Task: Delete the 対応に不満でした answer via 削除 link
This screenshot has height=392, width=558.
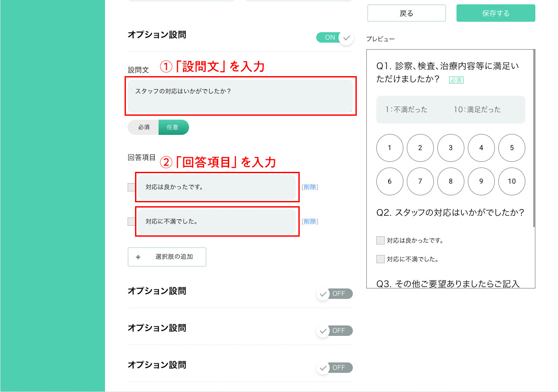Action: (x=310, y=221)
